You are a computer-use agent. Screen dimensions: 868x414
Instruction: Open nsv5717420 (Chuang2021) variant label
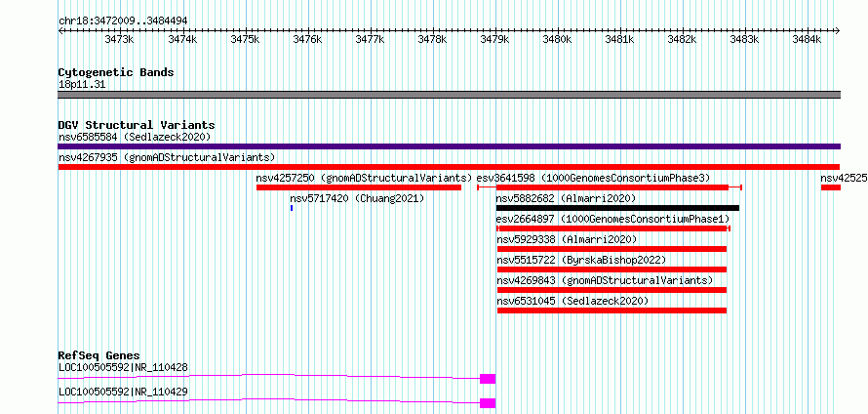click(357, 198)
